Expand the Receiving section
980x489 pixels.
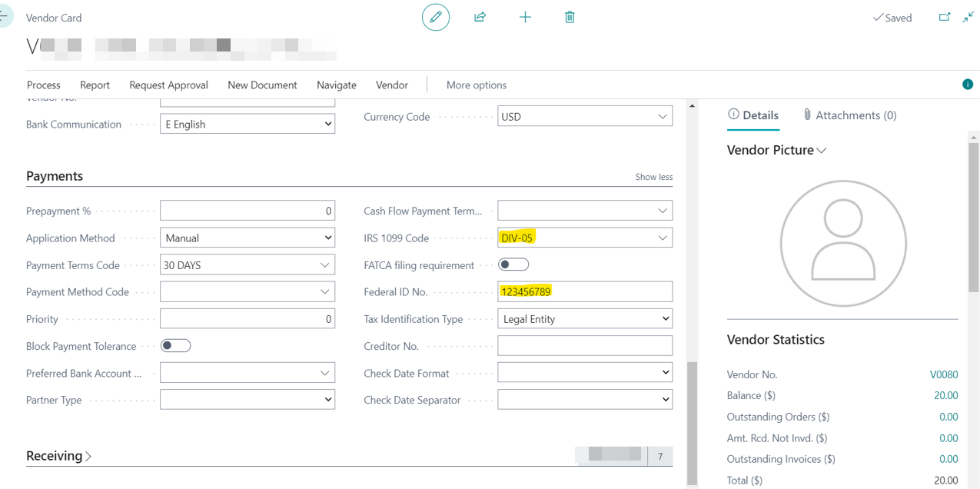58,456
